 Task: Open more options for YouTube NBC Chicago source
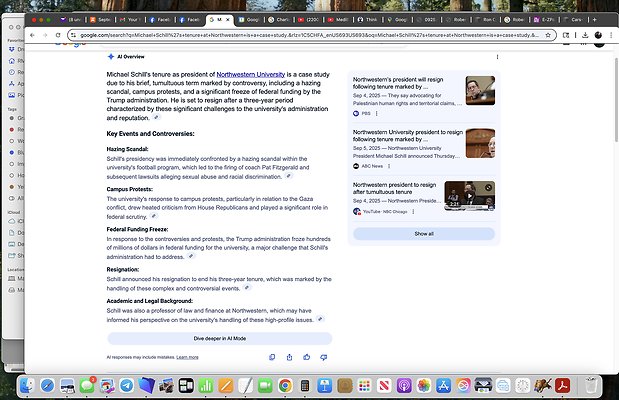pos(413,212)
